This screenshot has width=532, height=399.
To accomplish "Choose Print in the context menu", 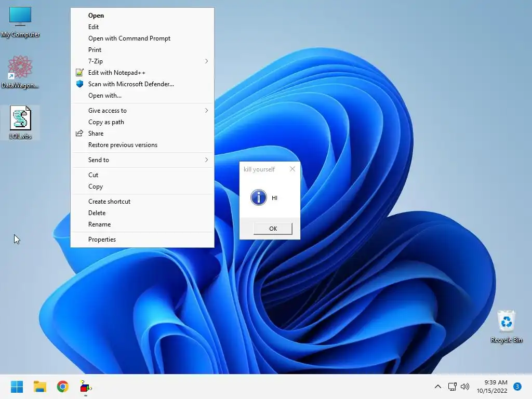I will [x=142, y=50].
